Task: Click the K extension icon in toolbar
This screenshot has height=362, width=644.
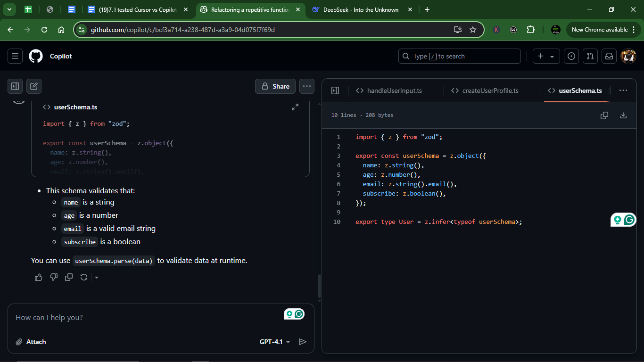Action: tap(496, 30)
